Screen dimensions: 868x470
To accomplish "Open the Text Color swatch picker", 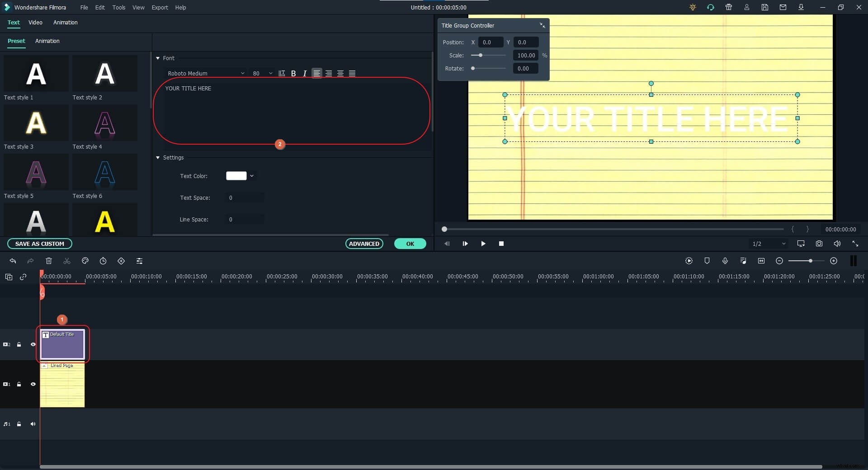I will point(240,176).
